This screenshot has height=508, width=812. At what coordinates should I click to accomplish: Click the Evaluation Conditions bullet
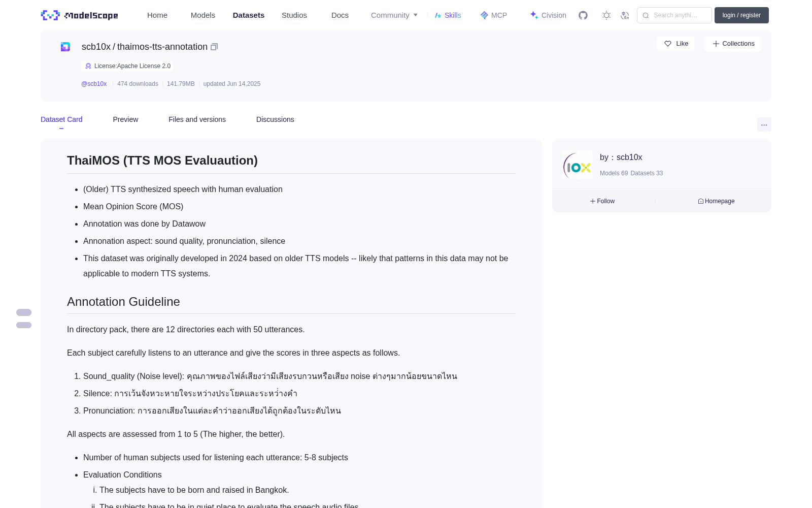click(122, 475)
